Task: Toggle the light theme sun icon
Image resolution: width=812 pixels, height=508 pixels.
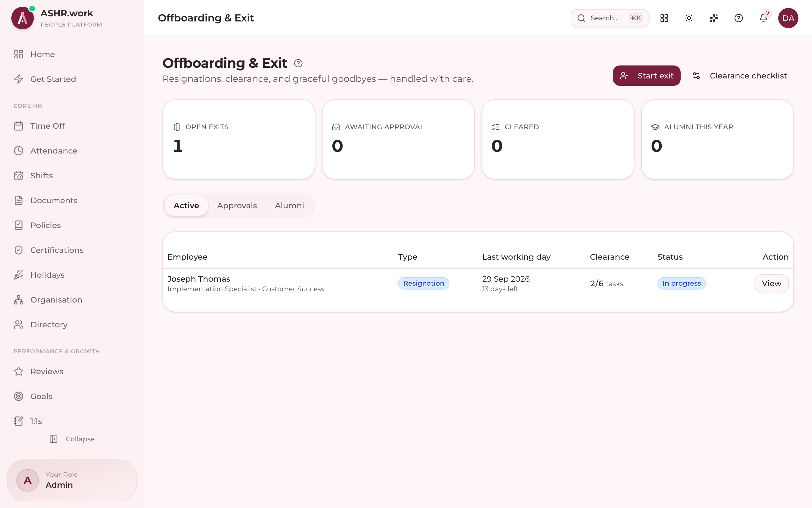Action: pos(689,18)
